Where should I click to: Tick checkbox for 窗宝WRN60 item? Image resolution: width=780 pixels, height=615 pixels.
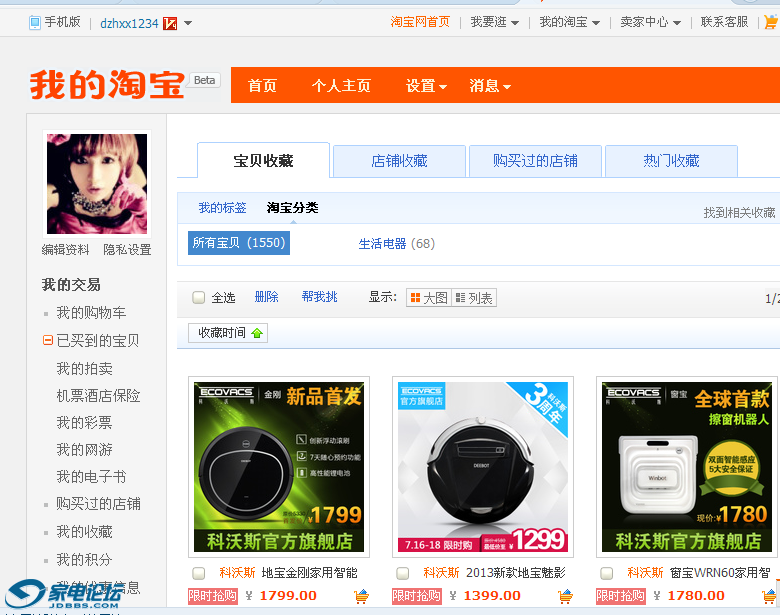click(606, 573)
